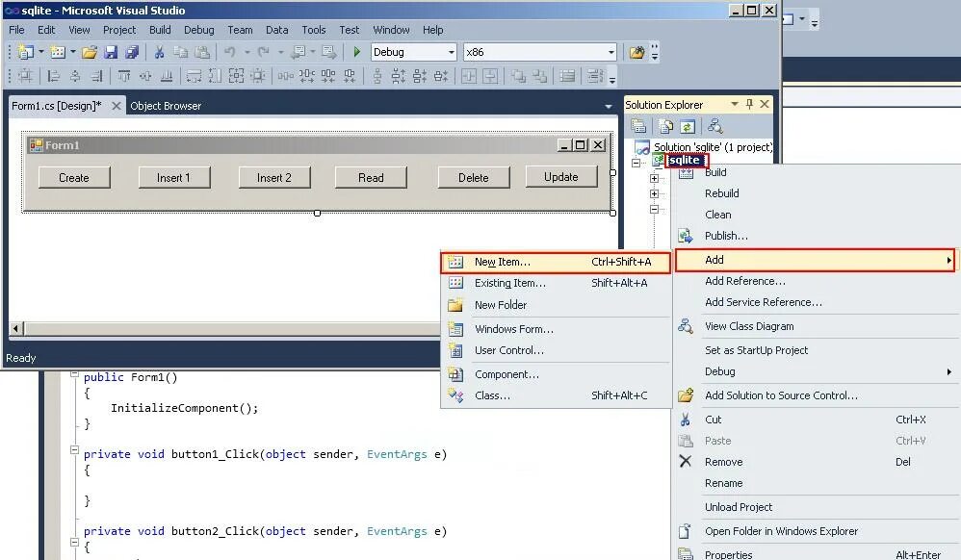
Task: Click the Add New Item toolbar icon
Action: coord(58,52)
